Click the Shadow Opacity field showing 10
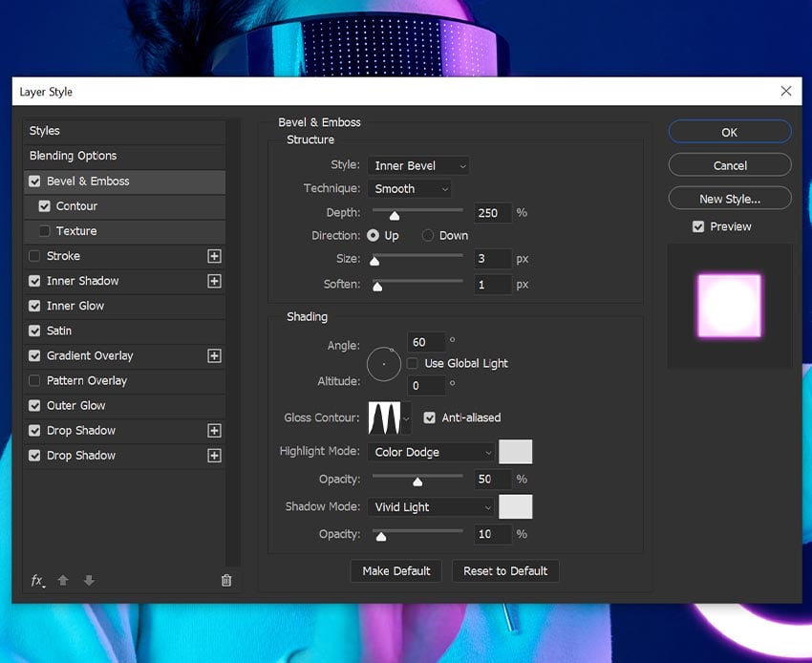The image size is (812, 663). point(493,534)
